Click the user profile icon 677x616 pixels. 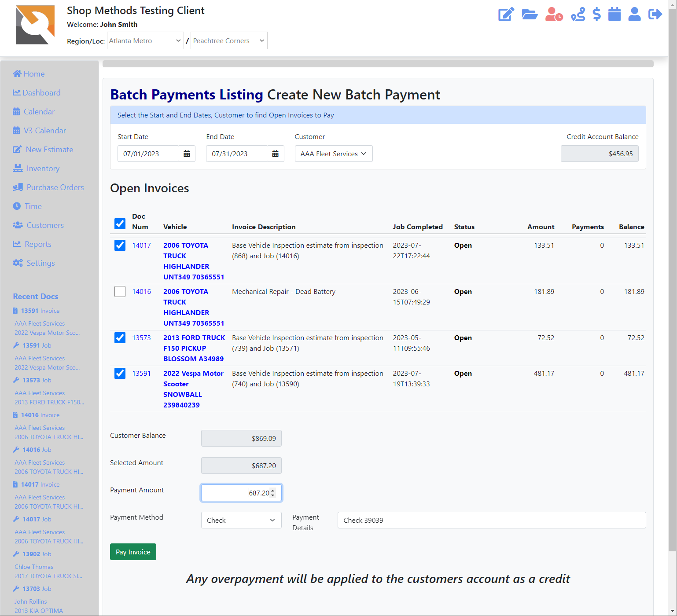pyautogui.click(x=634, y=14)
